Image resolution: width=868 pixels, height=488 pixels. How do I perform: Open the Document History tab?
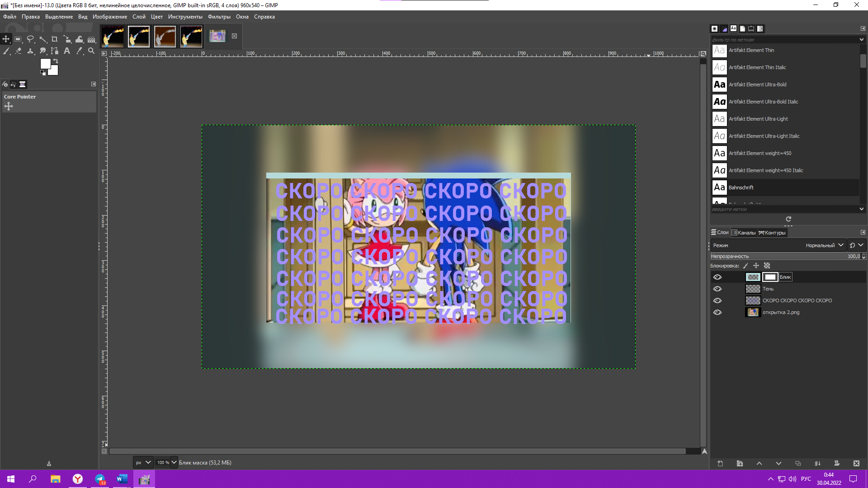pyautogui.click(x=742, y=28)
